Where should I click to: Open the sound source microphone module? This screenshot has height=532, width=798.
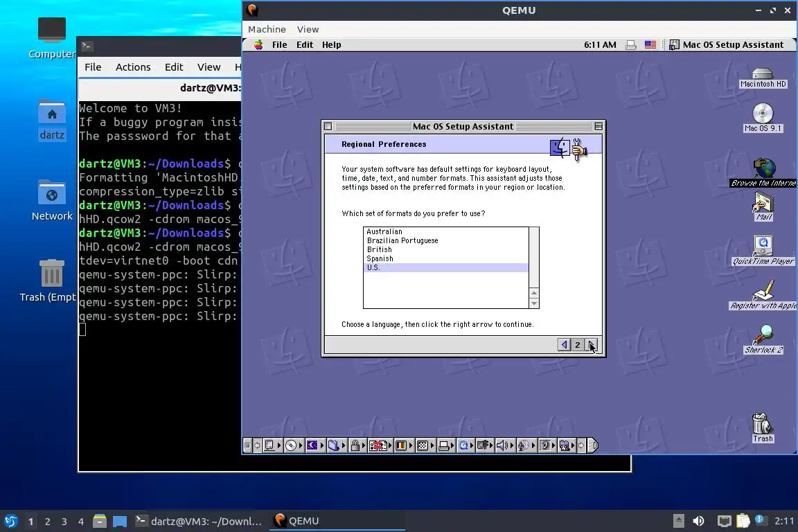click(x=526, y=445)
